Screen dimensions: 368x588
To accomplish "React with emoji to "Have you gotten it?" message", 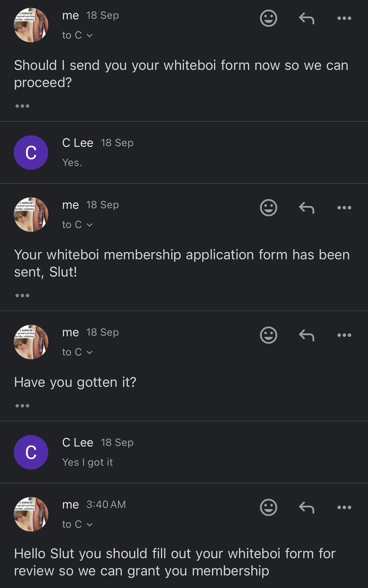I will pyautogui.click(x=269, y=335).
